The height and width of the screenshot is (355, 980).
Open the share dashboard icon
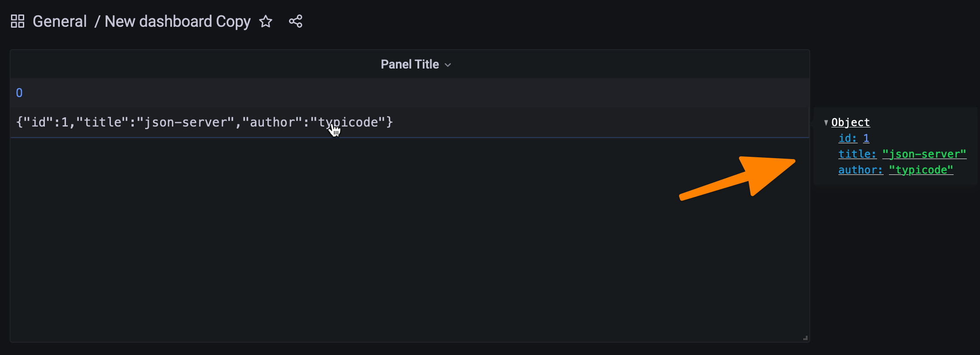coord(296,21)
